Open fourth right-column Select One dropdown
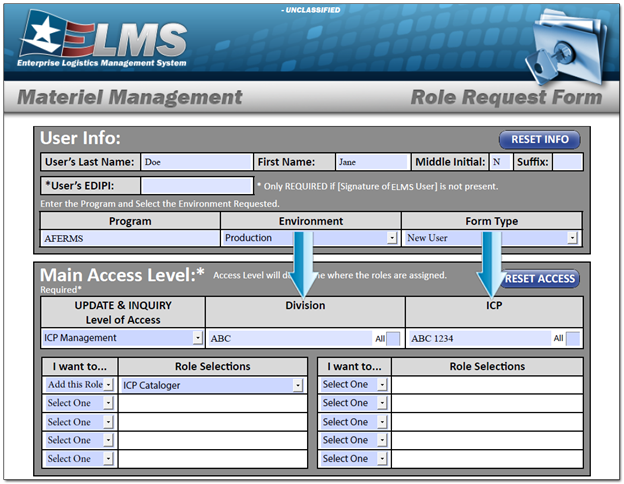The width and height of the screenshot is (624, 484). pos(382,440)
